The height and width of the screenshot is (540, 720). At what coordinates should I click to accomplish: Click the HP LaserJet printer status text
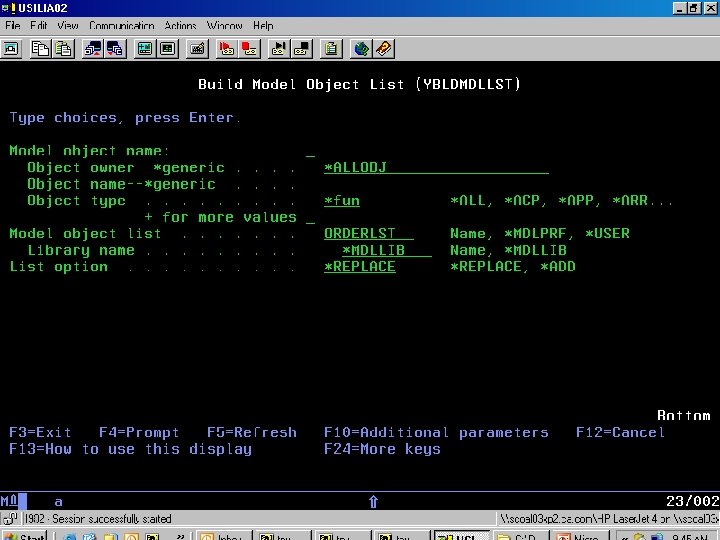click(x=609, y=519)
